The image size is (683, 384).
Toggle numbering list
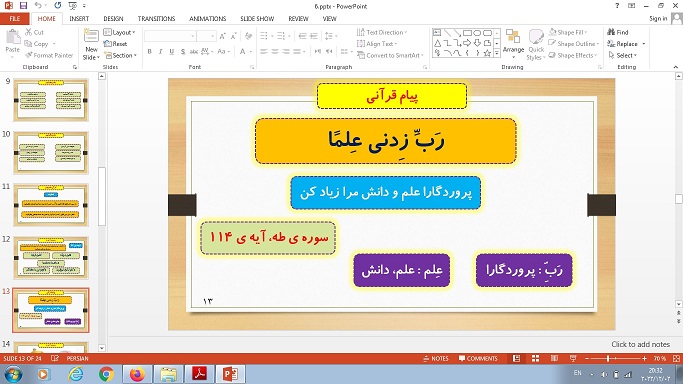click(x=282, y=36)
